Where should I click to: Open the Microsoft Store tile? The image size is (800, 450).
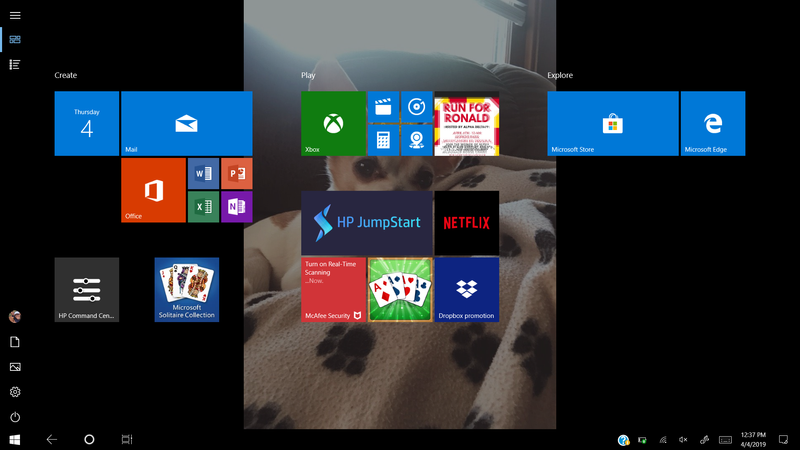coord(613,123)
